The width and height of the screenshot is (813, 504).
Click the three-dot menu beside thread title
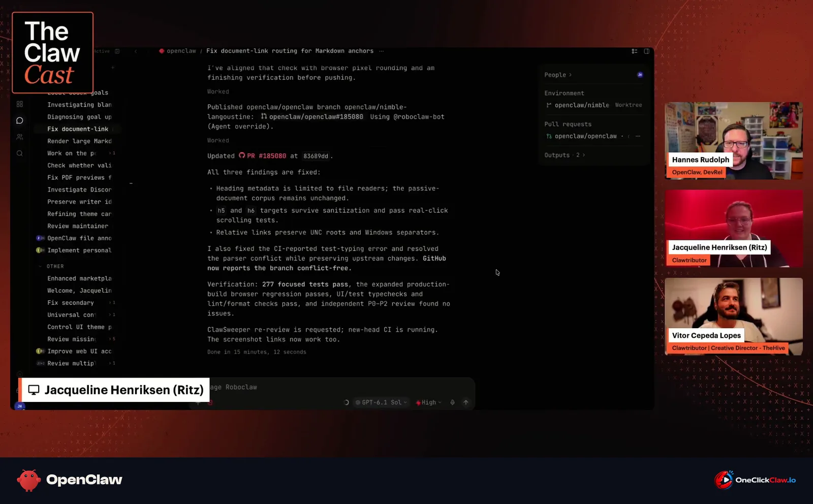coord(382,51)
